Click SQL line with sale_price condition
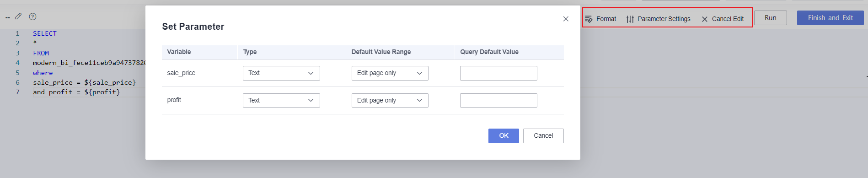The height and width of the screenshot is (178, 868). [84, 82]
